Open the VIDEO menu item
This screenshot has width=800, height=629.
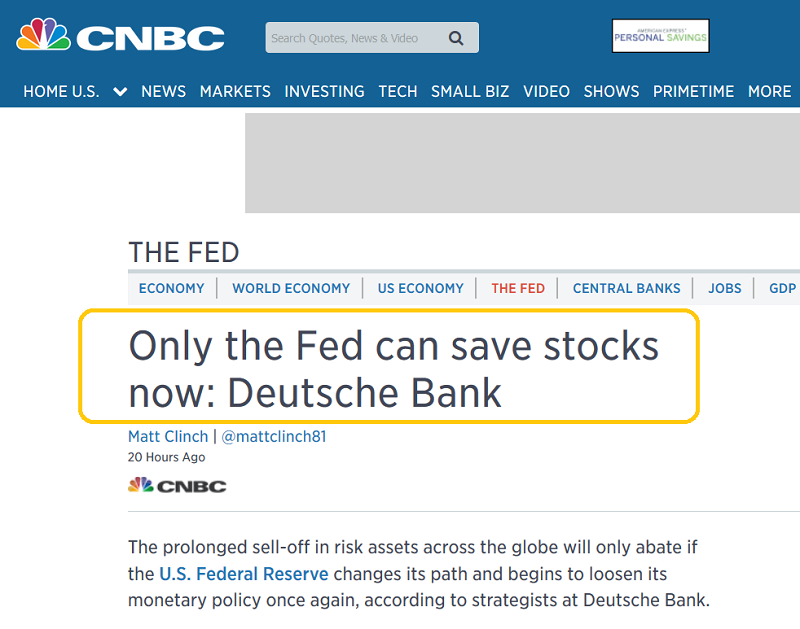[546, 91]
